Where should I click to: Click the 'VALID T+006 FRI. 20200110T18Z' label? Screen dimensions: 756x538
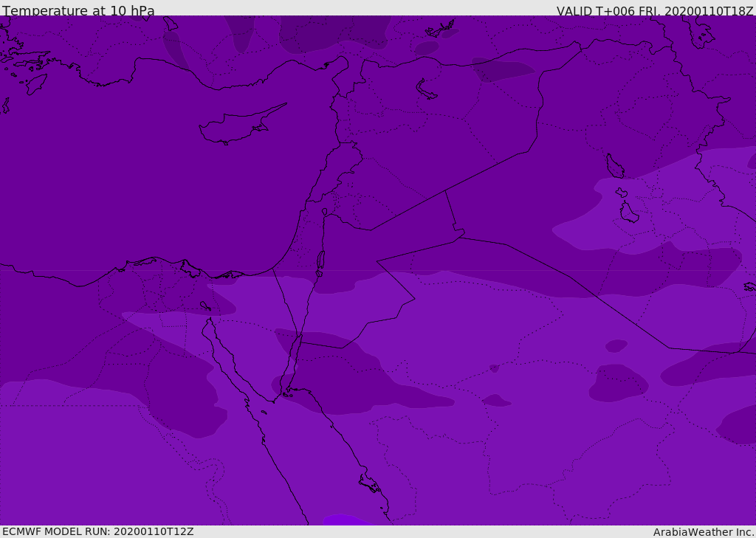coord(655,11)
